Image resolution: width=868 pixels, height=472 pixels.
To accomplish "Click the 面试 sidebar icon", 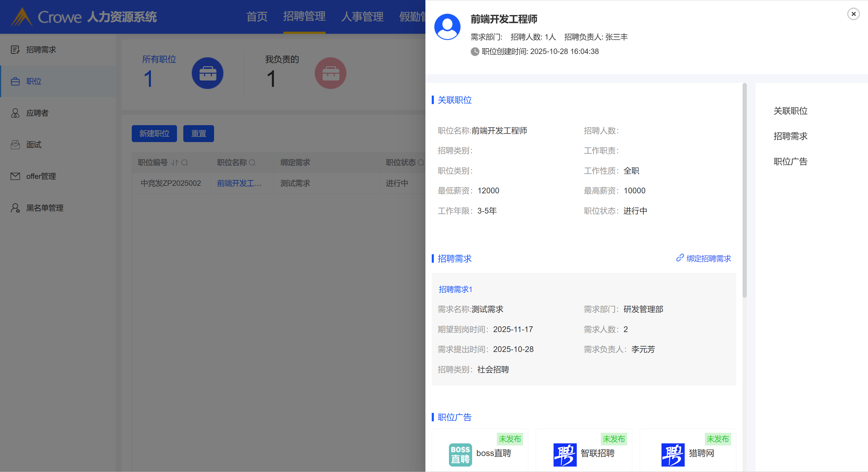I will click(15, 145).
